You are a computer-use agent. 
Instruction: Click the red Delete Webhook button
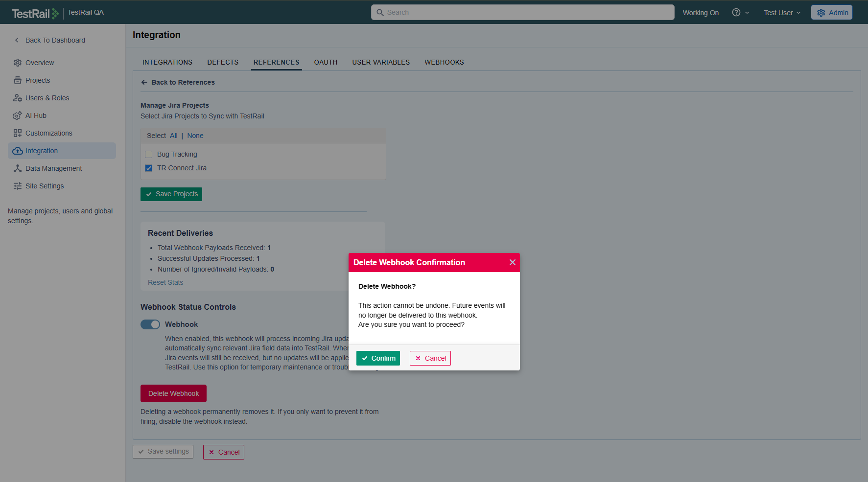[x=173, y=393]
